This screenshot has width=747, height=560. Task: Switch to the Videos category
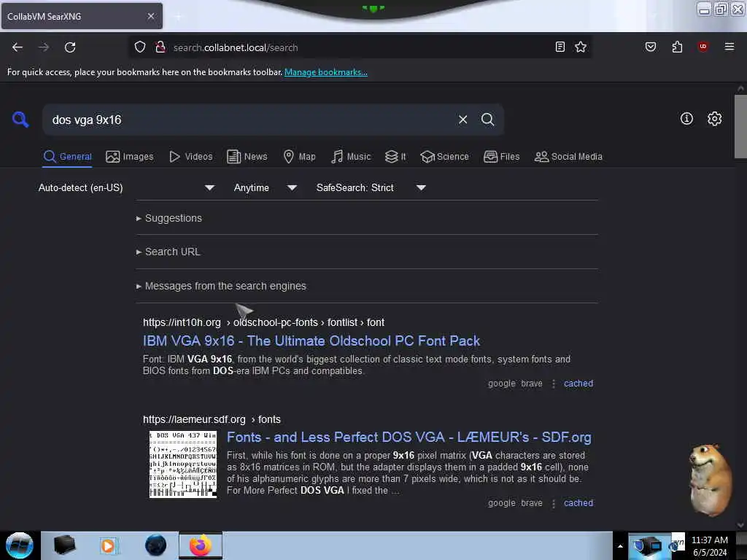(x=190, y=157)
